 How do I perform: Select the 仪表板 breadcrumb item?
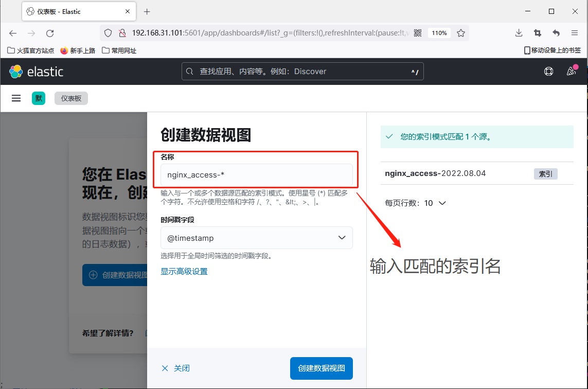[71, 98]
